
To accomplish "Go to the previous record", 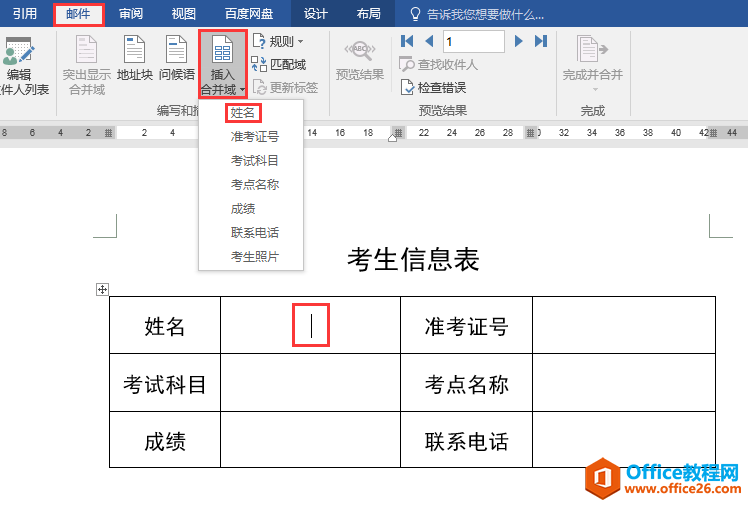I will [429, 41].
